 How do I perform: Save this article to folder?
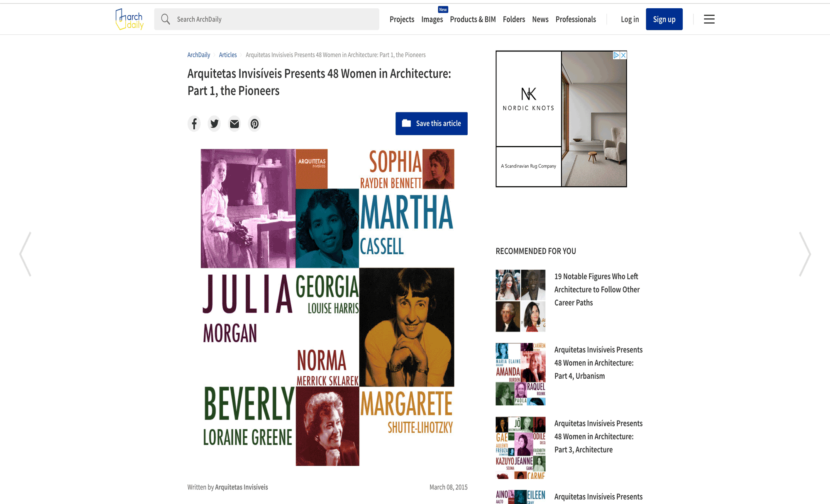click(431, 124)
